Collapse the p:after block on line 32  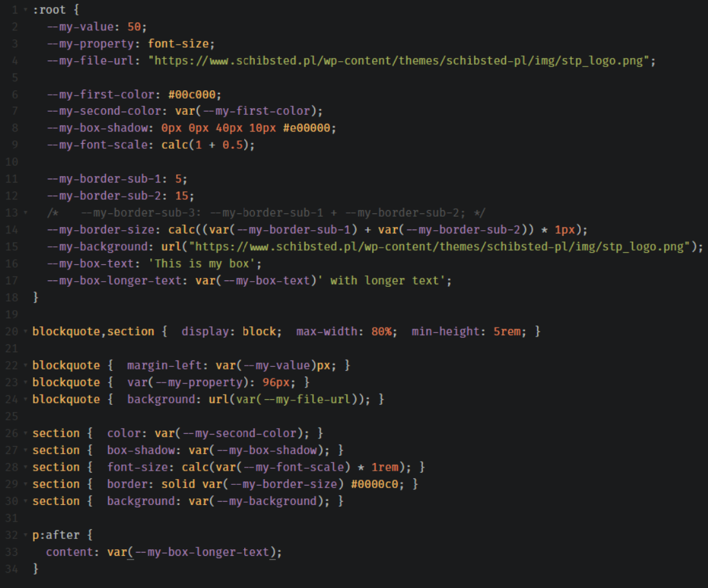[25, 535]
